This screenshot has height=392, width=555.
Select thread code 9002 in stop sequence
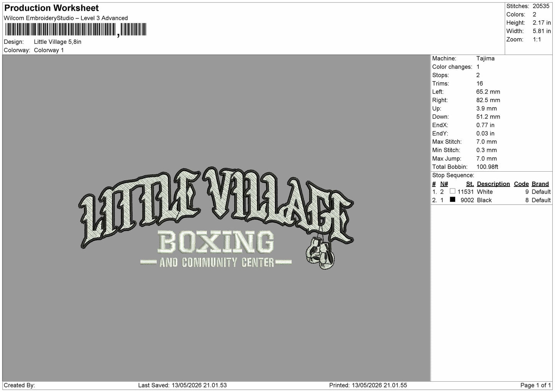pos(467,200)
